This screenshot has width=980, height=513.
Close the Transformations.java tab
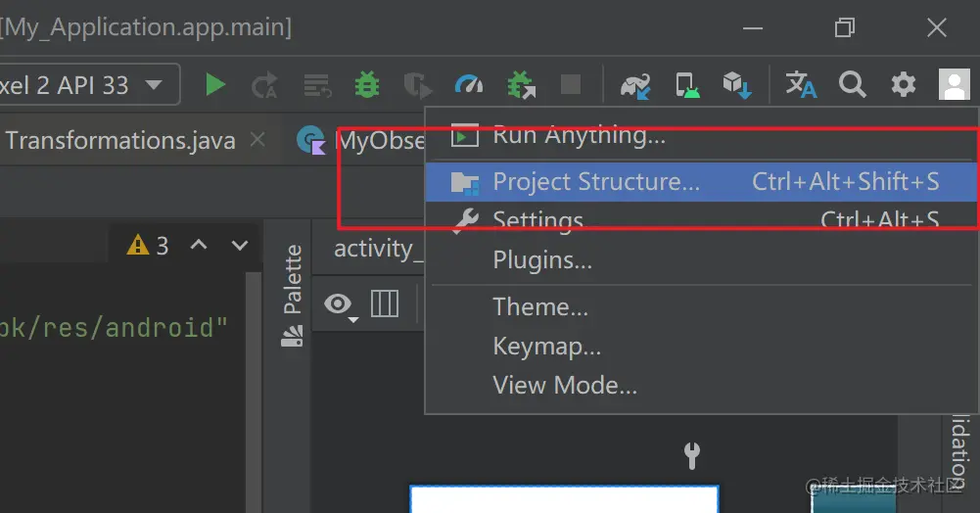257,140
